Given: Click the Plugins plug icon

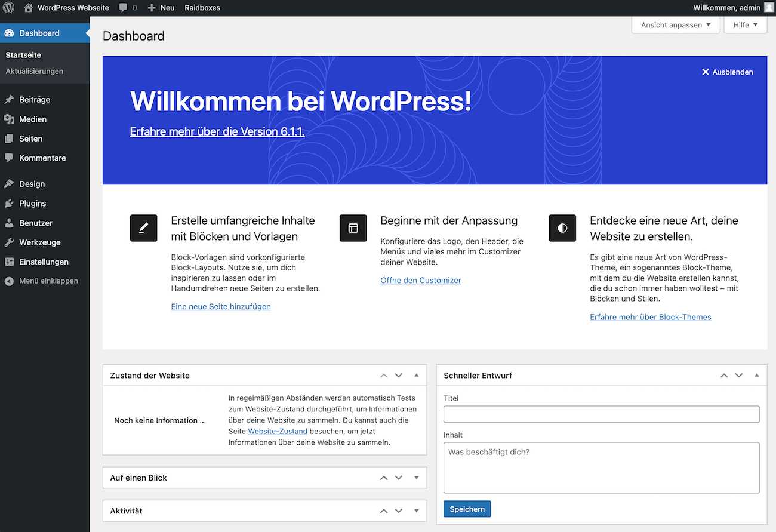Looking at the screenshot, I should click(x=9, y=204).
